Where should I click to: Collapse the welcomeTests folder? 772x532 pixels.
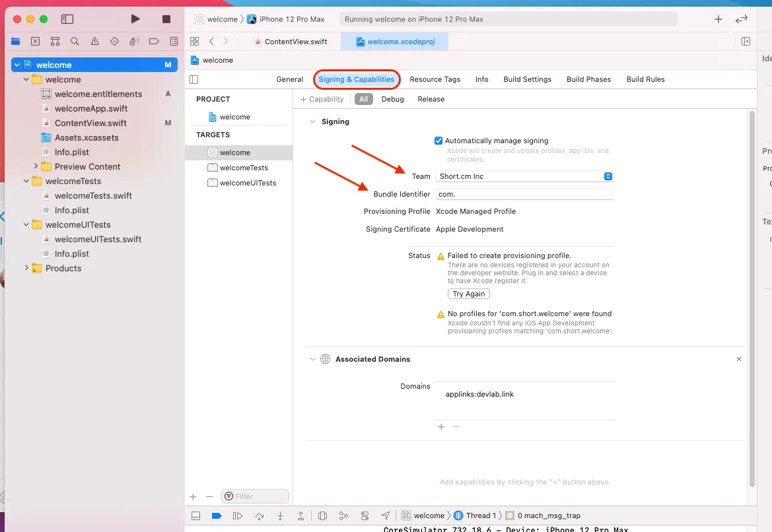[x=26, y=181]
